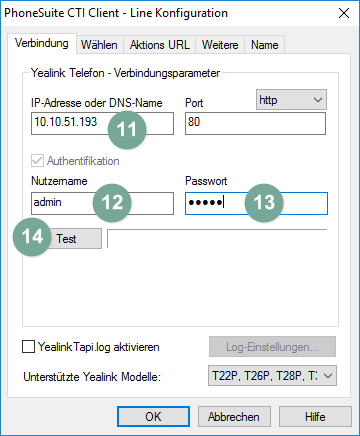Click the Log-Einstellungen button

coord(272,347)
